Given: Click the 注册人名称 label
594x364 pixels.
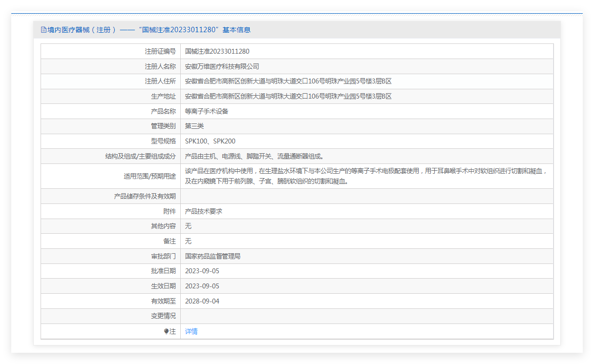Looking at the screenshot, I should click(x=160, y=66).
